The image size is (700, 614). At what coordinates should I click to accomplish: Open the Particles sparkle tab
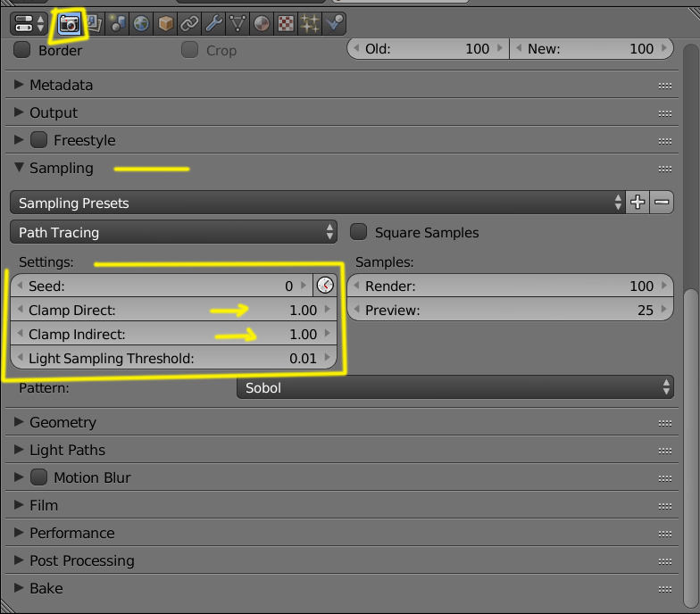click(x=310, y=23)
